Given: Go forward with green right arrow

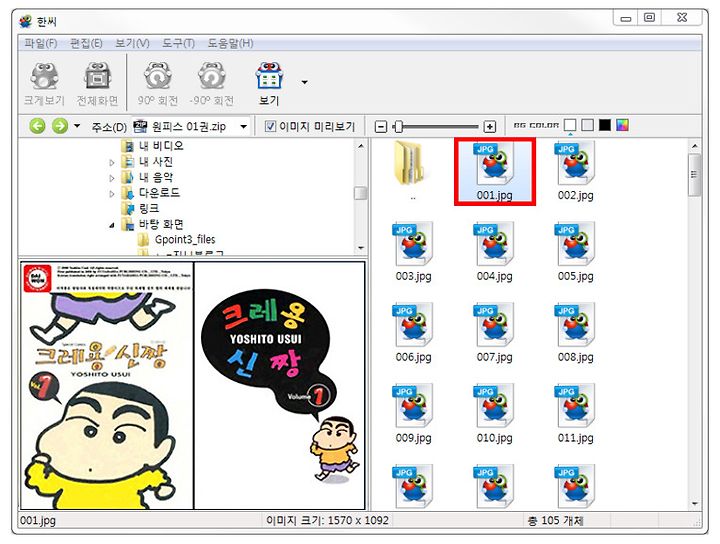Looking at the screenshot, I should (60, 126).
